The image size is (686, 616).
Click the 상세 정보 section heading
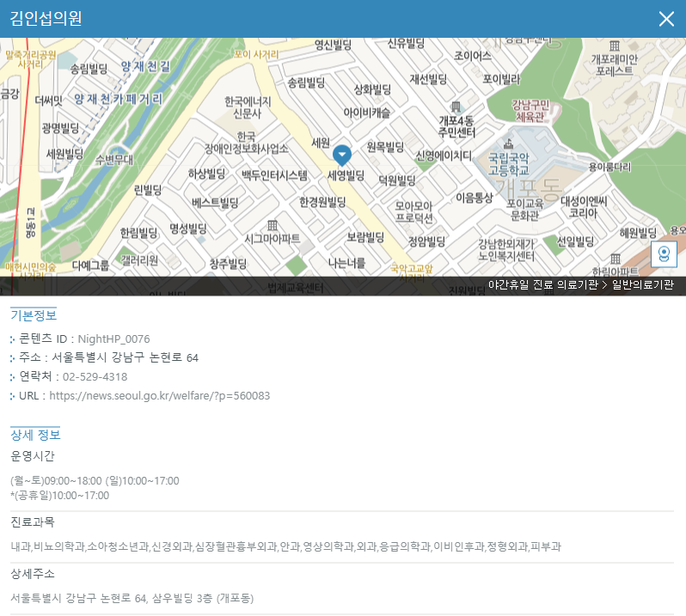(35, 435)
